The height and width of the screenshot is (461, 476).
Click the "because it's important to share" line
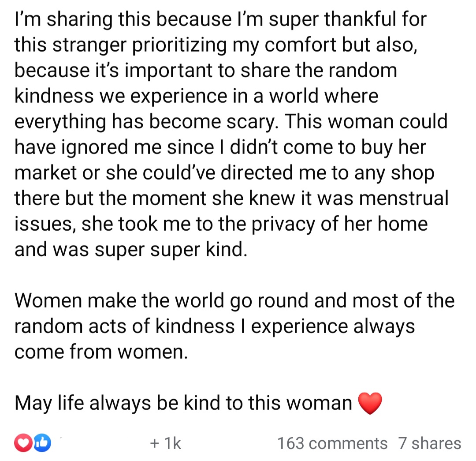click(206, 70)
